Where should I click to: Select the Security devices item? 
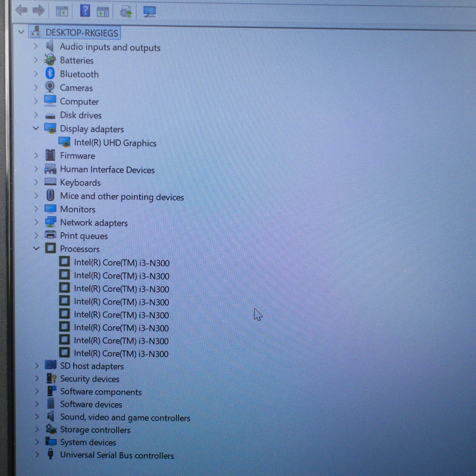89,379
